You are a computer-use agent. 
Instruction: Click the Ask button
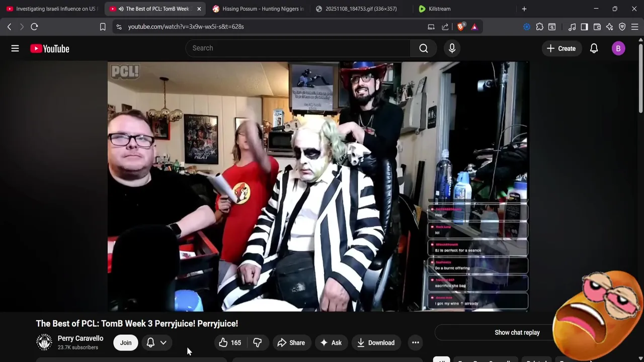pos(331,343)
